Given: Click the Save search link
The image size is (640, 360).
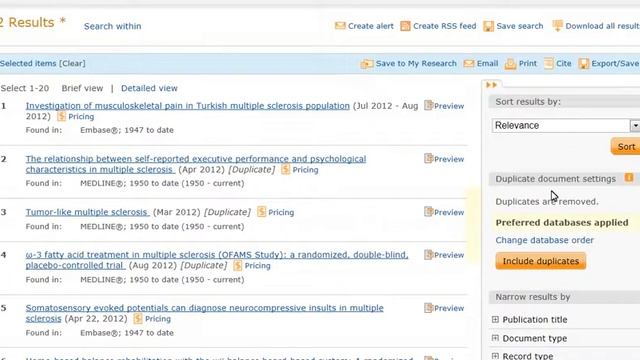Looking at the screenshot, I should pos(520,26).
